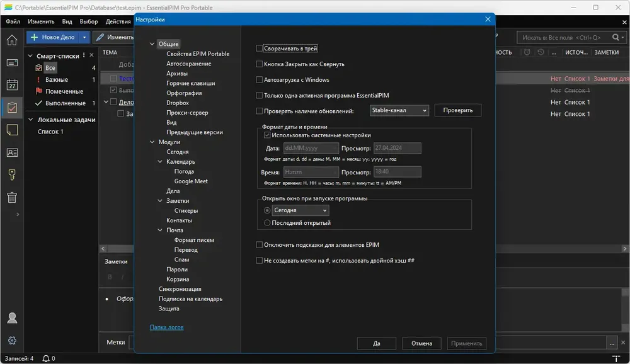This screenshot has height=364, width=630.
Task: Check Автозагрузка с Windows option
Action: [x=260, y=79]
